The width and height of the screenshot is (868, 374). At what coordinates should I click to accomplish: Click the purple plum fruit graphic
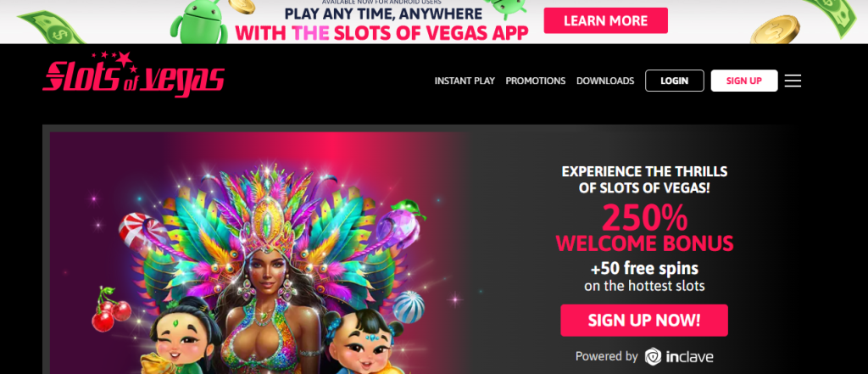pos(401,226)
